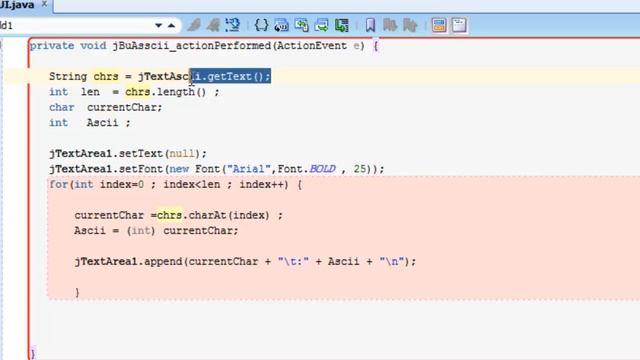Click the toolbar icon with green arrows on pages
640x360 pixels.
coord(302,25)
